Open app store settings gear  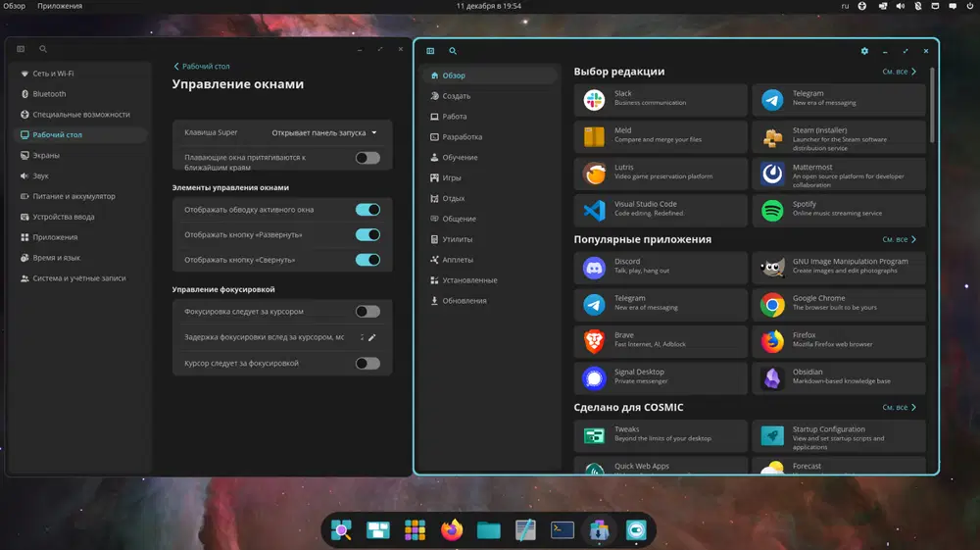[x=864, y=51]
